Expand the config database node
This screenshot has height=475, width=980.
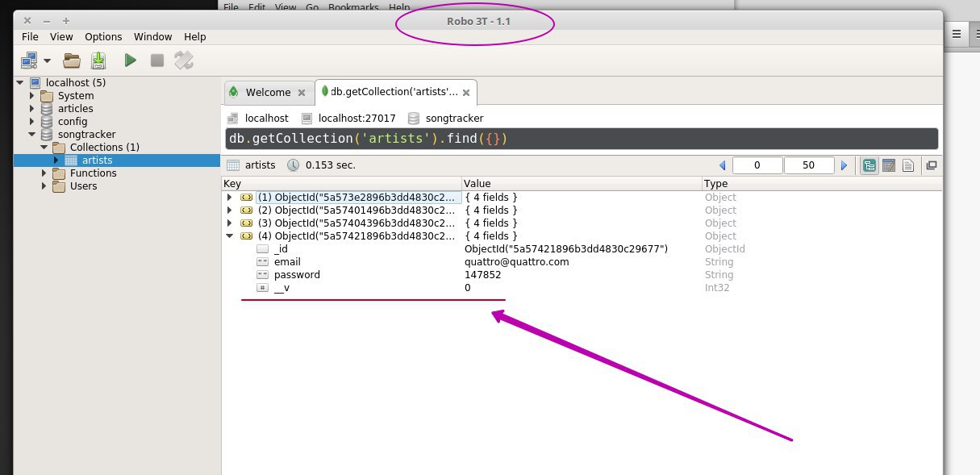coord(32,121)
